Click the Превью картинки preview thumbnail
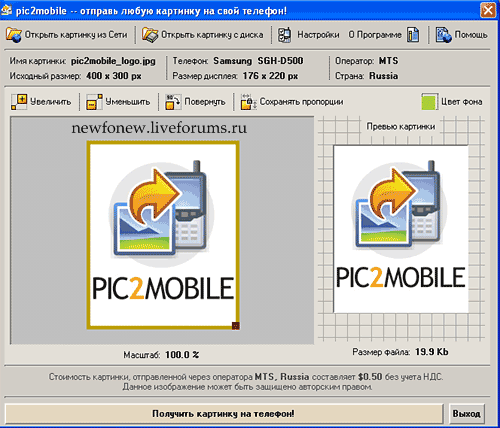Viewport: 500px width, 428px height. [401, 229]
